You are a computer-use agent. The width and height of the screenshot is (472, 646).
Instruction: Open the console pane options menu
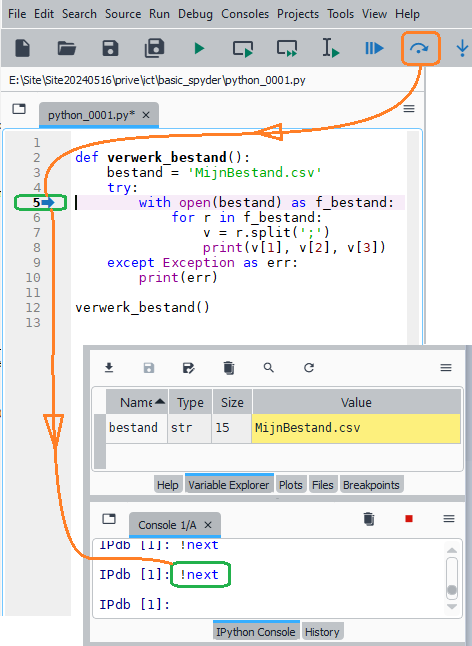(449, 518)
